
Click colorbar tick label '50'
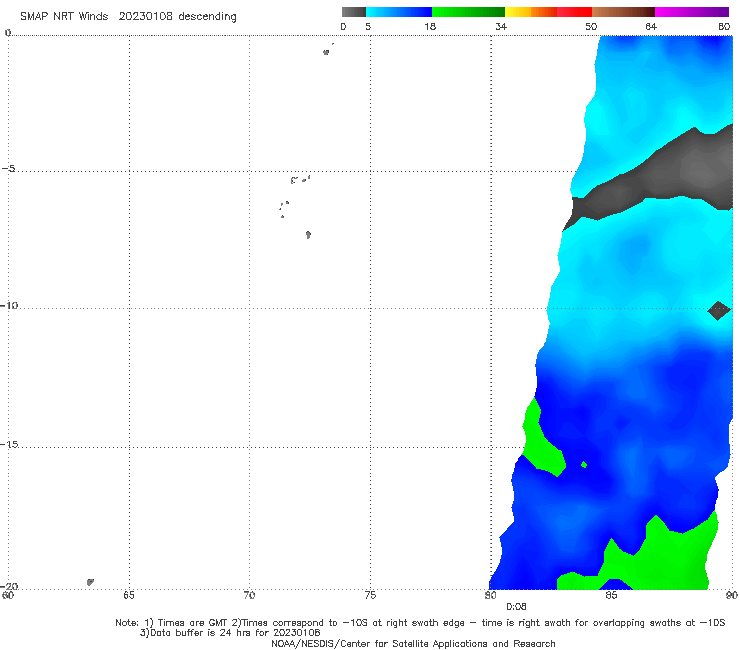tap(591, 27)
